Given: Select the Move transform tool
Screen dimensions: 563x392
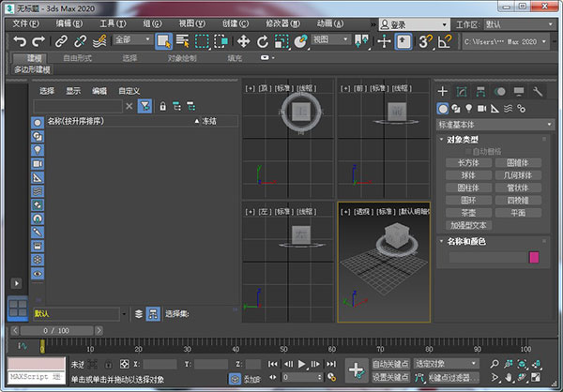Looking at the screenshot, I should [x=242, y=41].
